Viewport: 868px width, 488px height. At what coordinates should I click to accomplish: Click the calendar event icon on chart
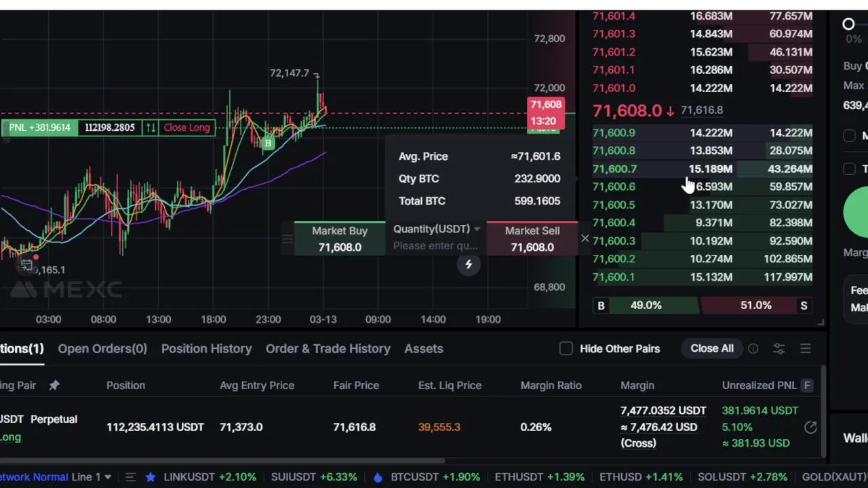26,264
